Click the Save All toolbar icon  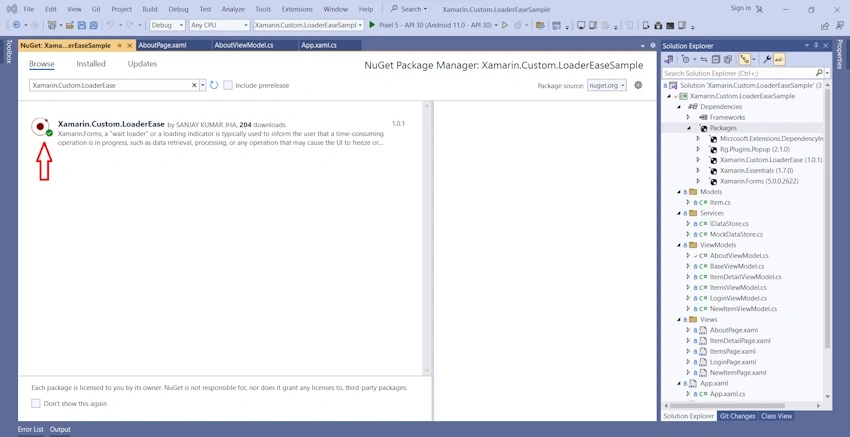pyautogui.click(x=94, y=25)
